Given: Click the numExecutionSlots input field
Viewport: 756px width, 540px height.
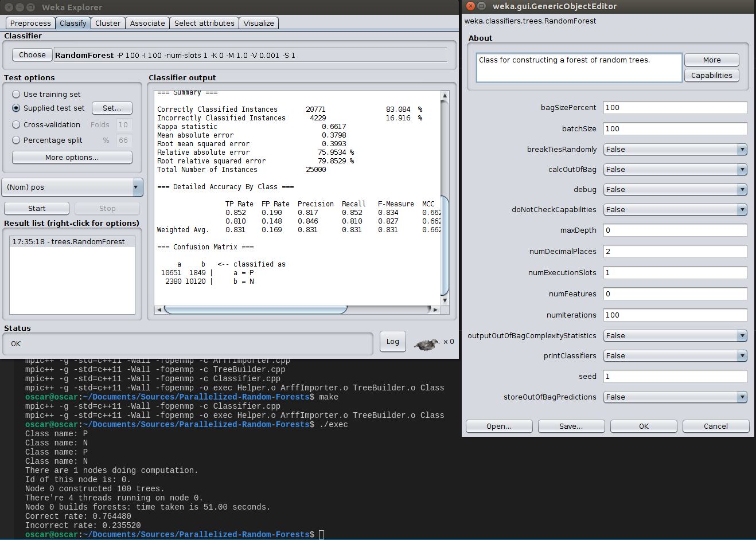Looking at the screenshot, I should [675, 272].
